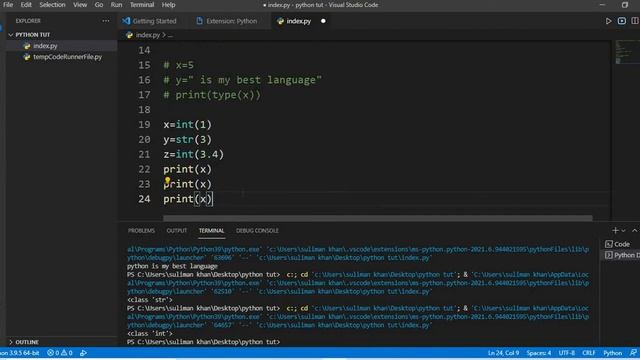Split the editor right
This screenshot has height=360, width=640.
635,21
